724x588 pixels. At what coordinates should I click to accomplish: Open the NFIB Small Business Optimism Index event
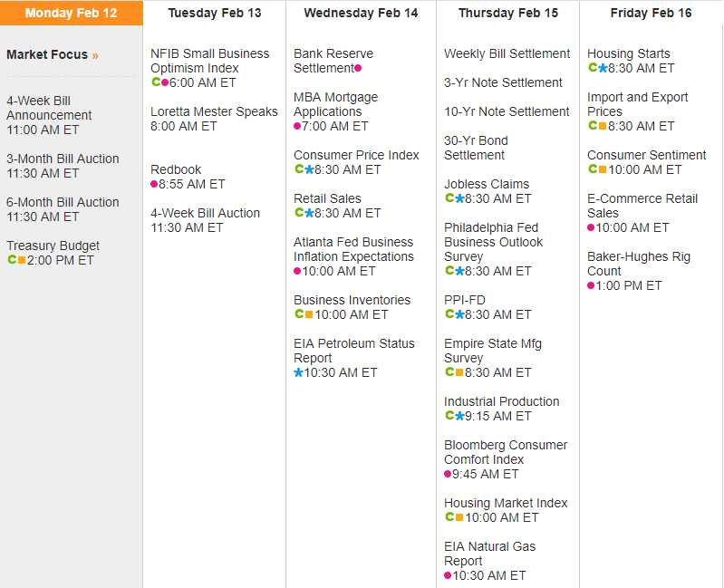pyautogui.click(x=209, y=61)
